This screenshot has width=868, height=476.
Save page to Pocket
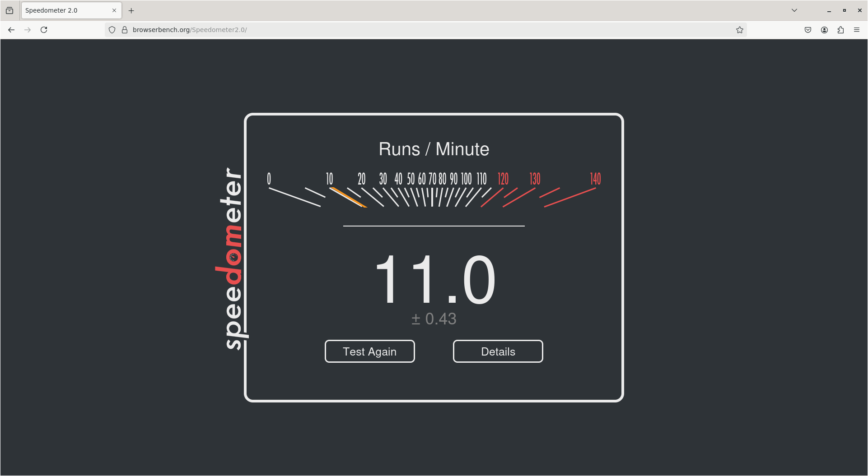(808, 30)
